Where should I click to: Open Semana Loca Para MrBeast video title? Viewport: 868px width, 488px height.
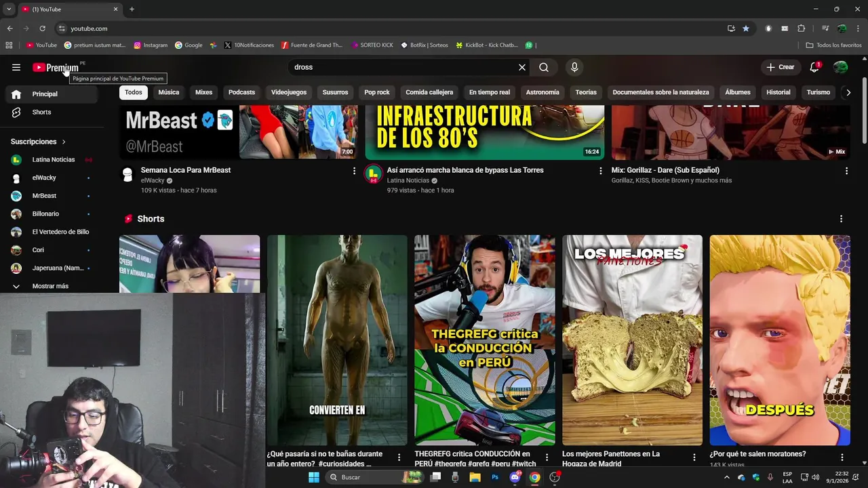pyautogui.click(x=186, y=170)
